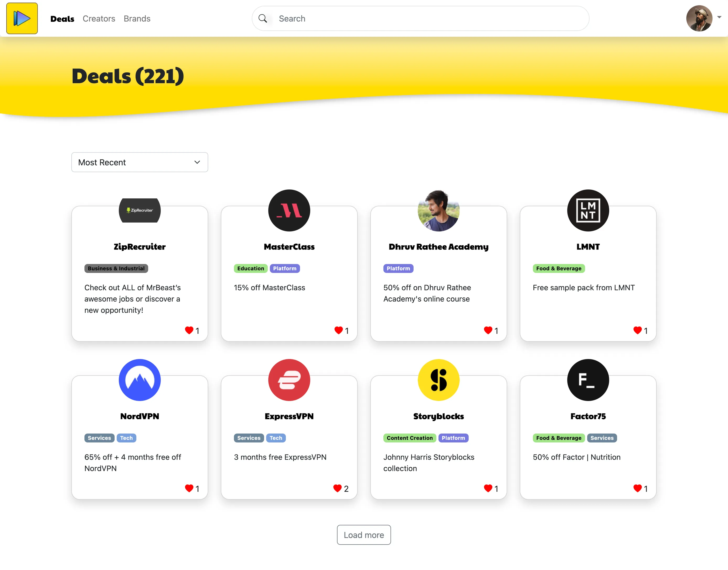Open the user profile avatar

[699, 18]
